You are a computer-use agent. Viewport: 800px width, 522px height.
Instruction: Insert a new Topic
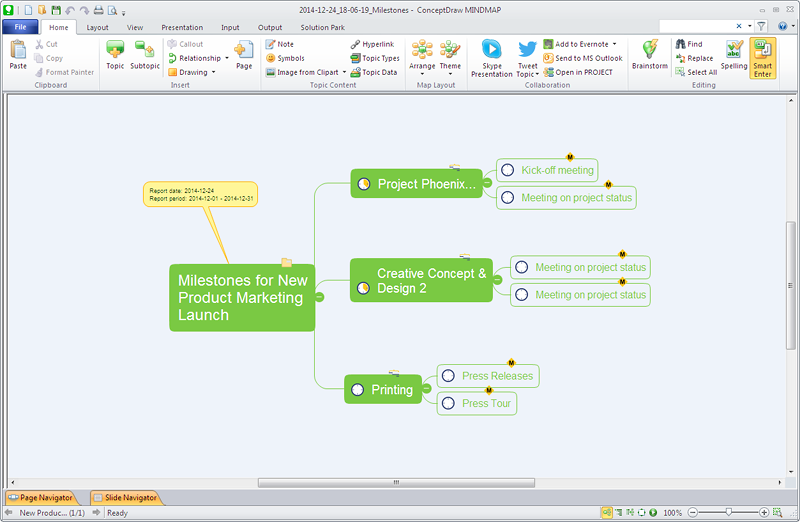click(115, 54)
